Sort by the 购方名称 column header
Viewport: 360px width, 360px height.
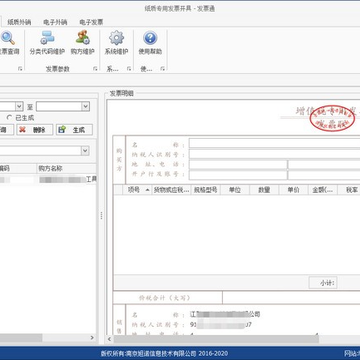tap(66, 168)
